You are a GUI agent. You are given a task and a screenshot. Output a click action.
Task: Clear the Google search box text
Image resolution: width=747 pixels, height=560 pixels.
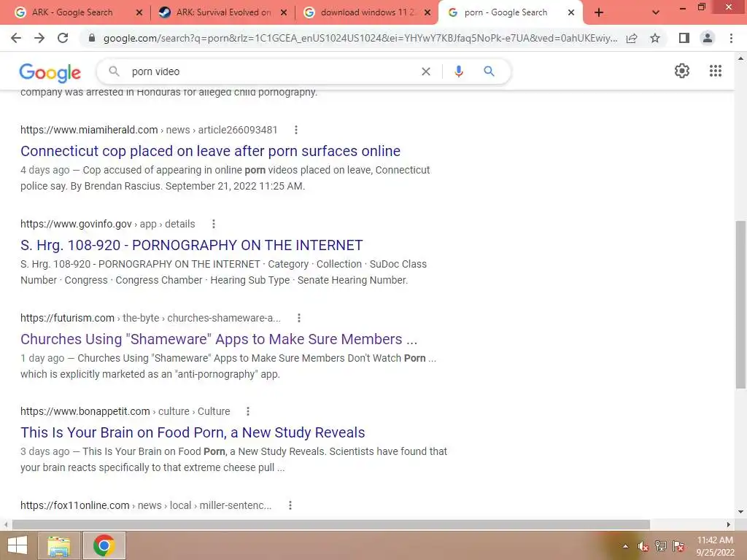point(426,71)
